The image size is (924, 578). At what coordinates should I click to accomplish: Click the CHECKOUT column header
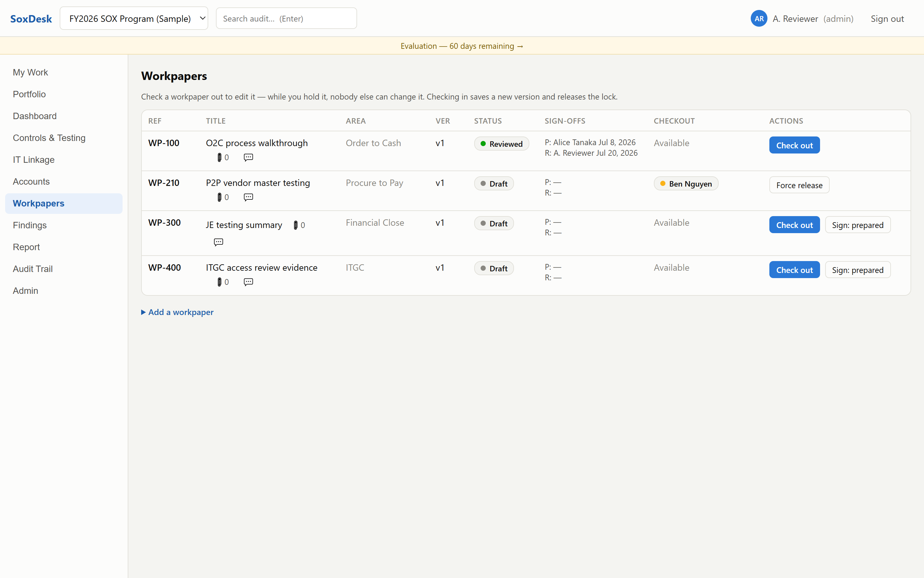click(x=674, y=121)
